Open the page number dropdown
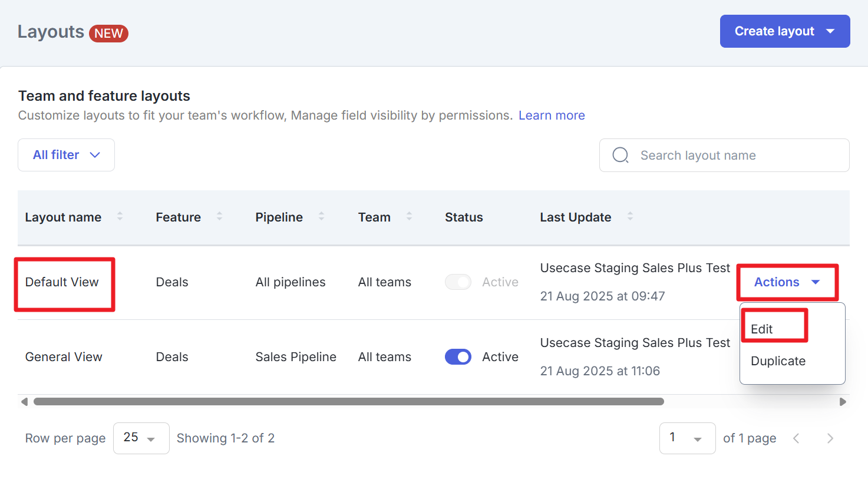The height and width of the screenshot is (499, 868). tap(687, 438)
